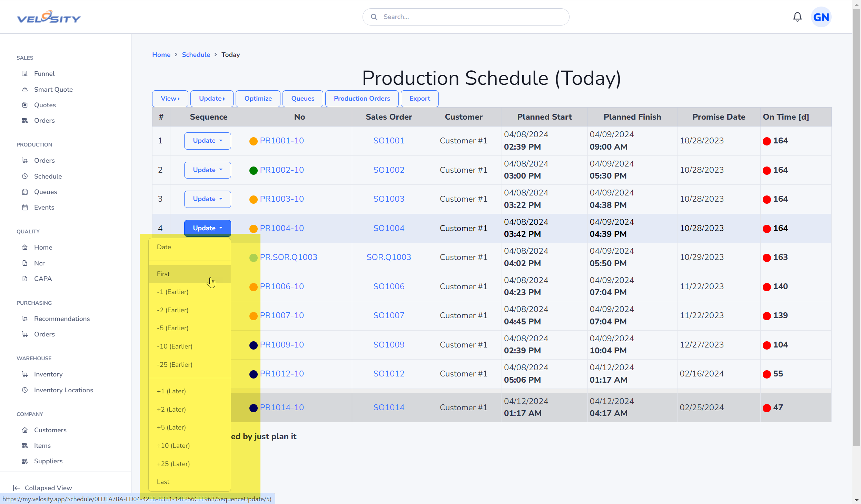
Task: Click the Promise Date column header
Action: point(719,117)
